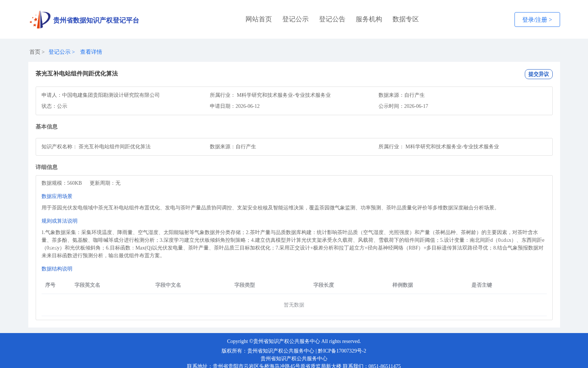The image size is (588, 368).
Task: Click 公示时间：2026-06-17 text
Action: pyautogui.click(x=403, y=106)
